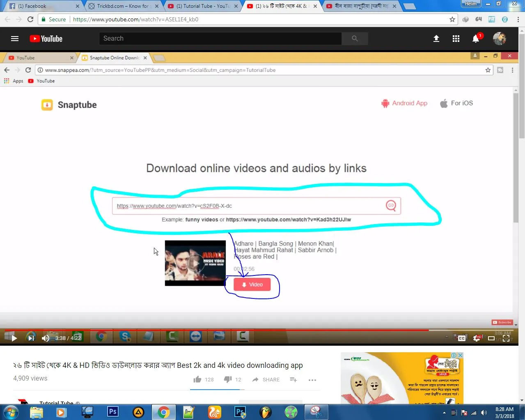Open the Snipping Tool taskbar icon

coord(316,412)
